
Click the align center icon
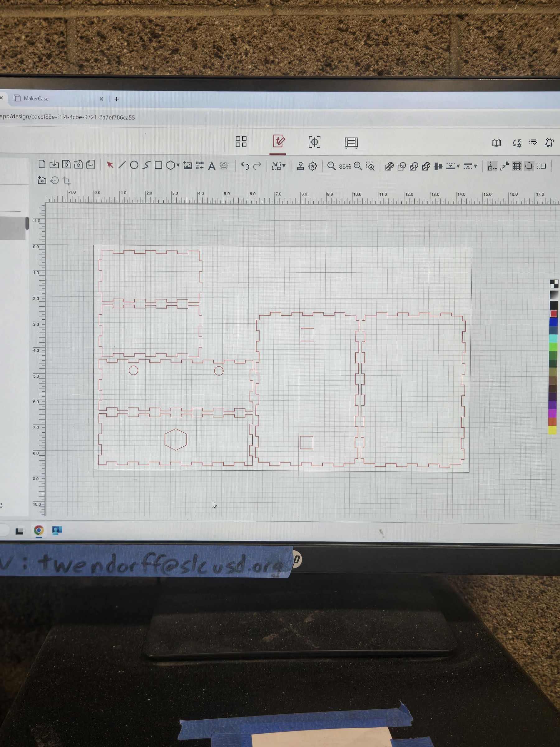tap(438, 166)
